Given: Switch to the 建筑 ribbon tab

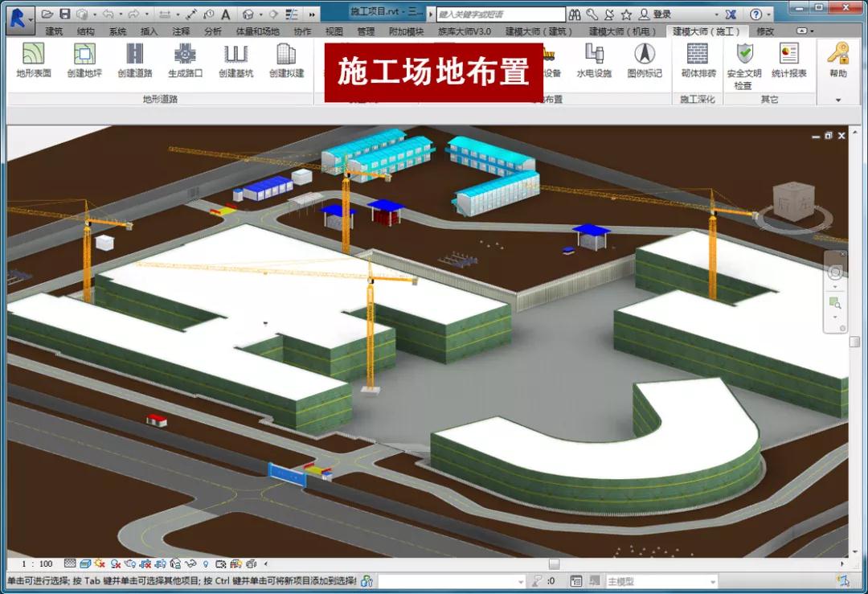Looking at the screenshot, I should (54, 31).
